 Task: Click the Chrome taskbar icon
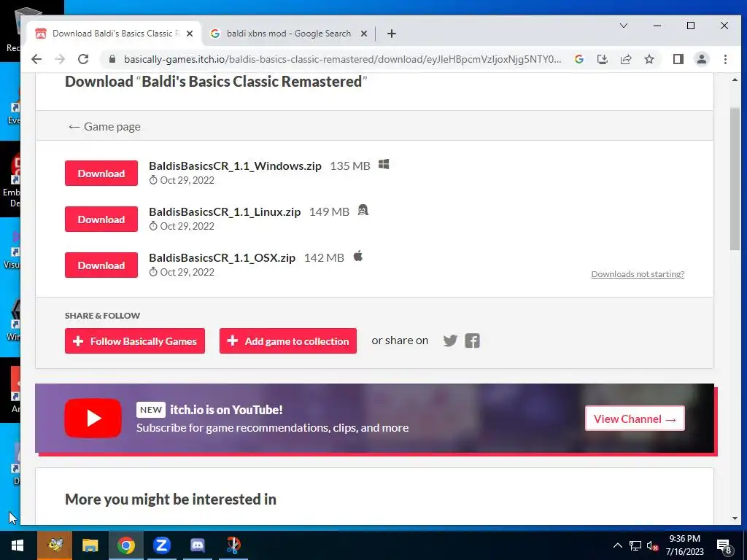[x=125, y=545]
